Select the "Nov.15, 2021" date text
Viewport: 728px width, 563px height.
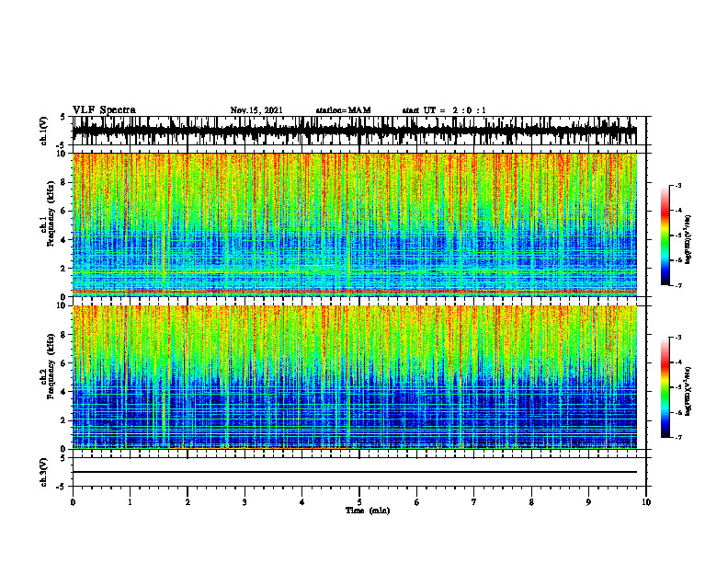coord(256,110)
